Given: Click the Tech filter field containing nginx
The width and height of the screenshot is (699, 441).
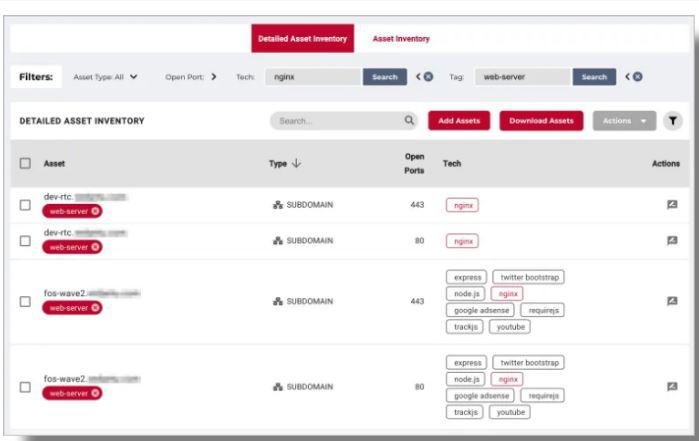Looking at the screenshot, I should click(312, 77).
